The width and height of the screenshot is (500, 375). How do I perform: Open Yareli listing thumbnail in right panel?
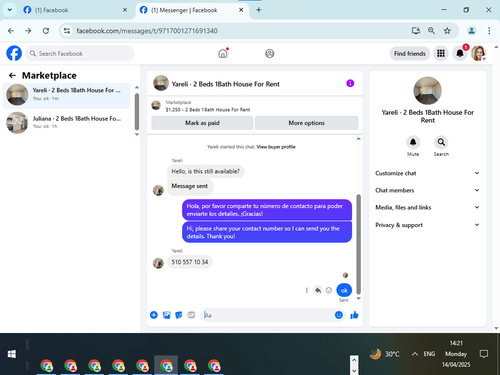[x=427, y=91]
